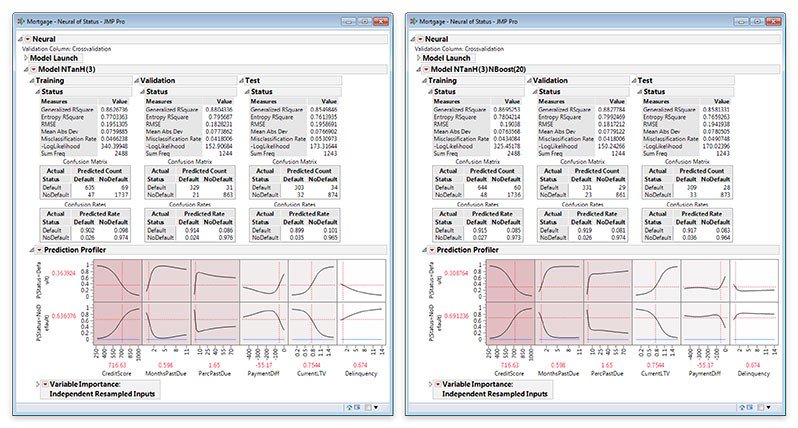Image resolution: width=798 pixels, height=428 pixels.
Task: Click Test Misclassification Rate 0.0530973 in NTanH(3) window
Action: coord(324,138)
